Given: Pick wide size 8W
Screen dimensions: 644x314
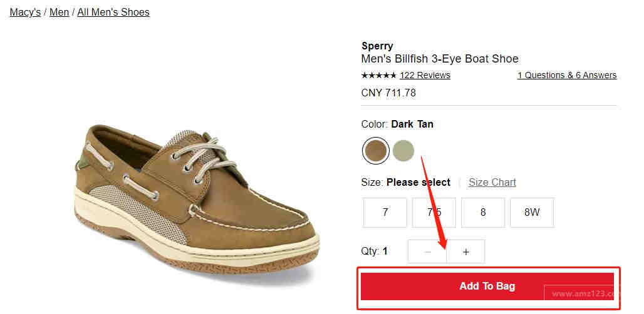Looking at the screenshot, I should [x=532, y=212].
